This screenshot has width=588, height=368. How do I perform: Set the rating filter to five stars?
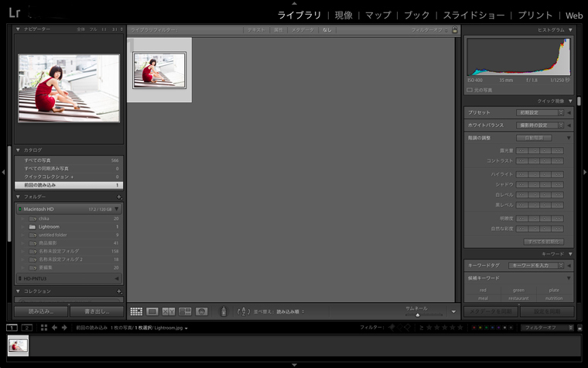point(460,328)
